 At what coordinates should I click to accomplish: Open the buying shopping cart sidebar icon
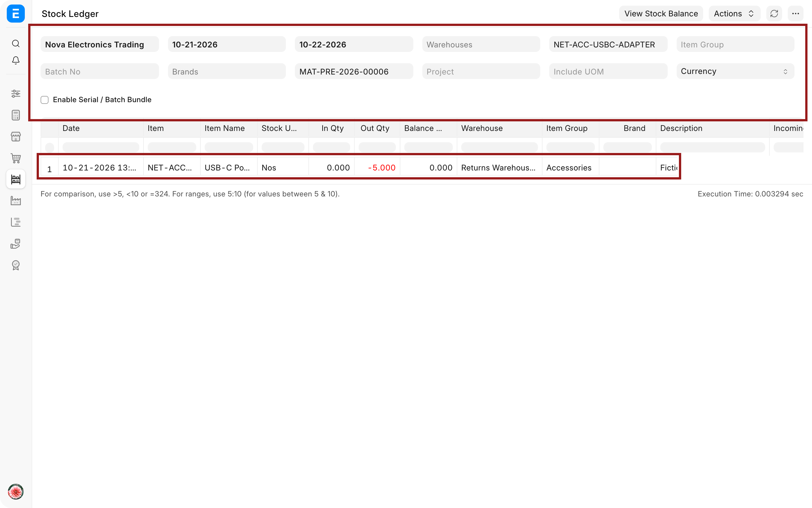(x=16, y=158)
